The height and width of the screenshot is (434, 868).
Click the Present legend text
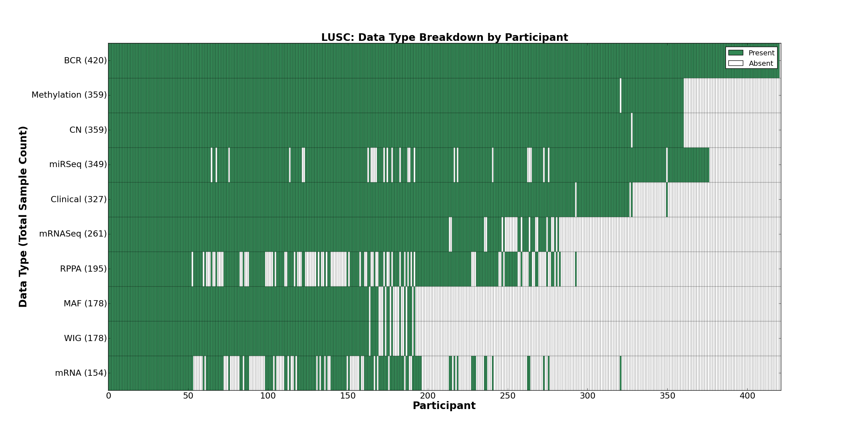[x=761, y=53]
